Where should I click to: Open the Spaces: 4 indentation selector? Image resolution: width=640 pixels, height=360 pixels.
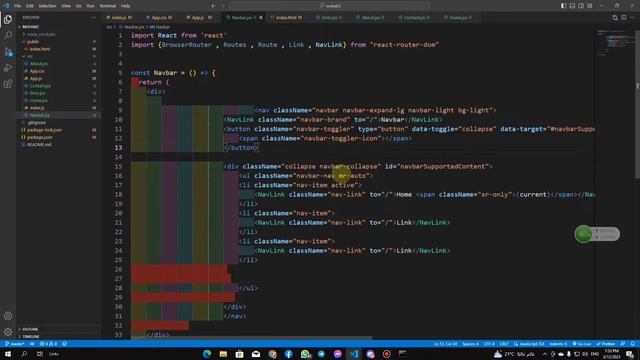pyautogui.click(x=470, y=344)
